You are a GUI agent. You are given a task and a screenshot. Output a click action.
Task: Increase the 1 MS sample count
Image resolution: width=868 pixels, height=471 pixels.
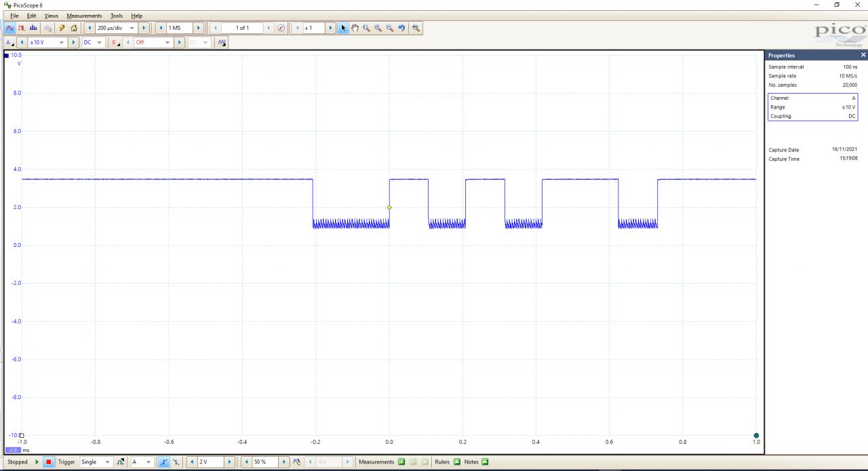tap(198, 28)
